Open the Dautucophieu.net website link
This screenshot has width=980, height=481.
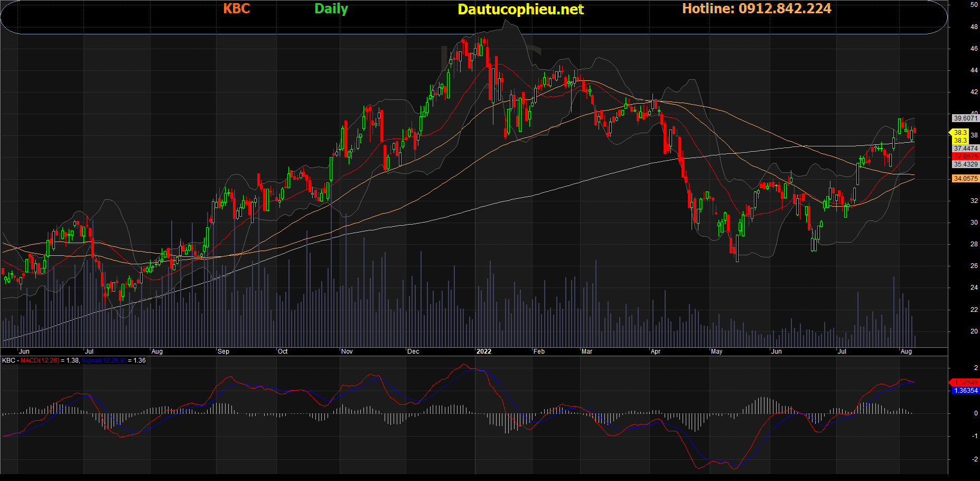coord(520,10)
